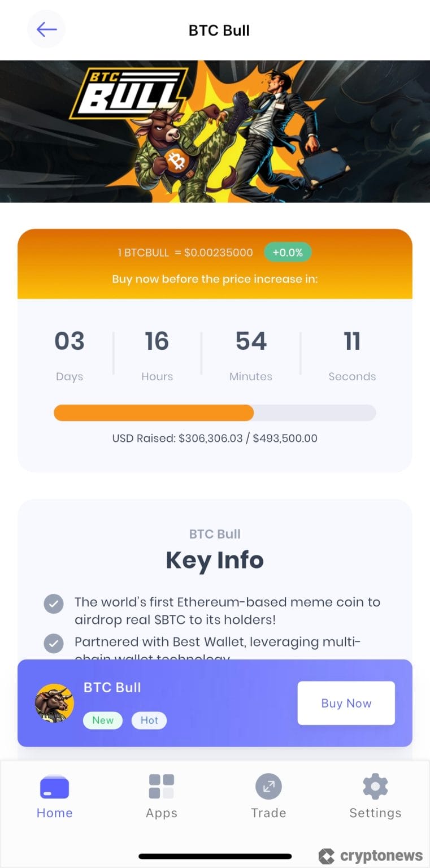Switch to the Home navigation tab
This screenshot has height=868, width=430.
click(54, 797)
